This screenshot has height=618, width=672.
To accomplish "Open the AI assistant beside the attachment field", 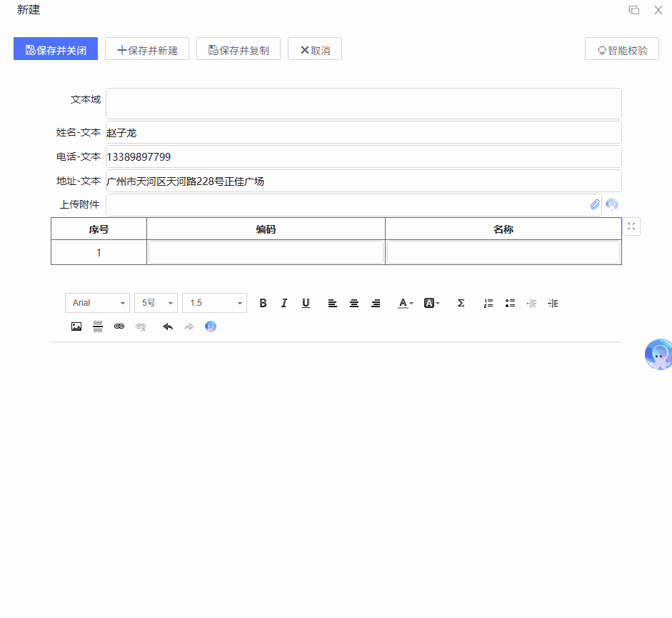I will point(612,204).
